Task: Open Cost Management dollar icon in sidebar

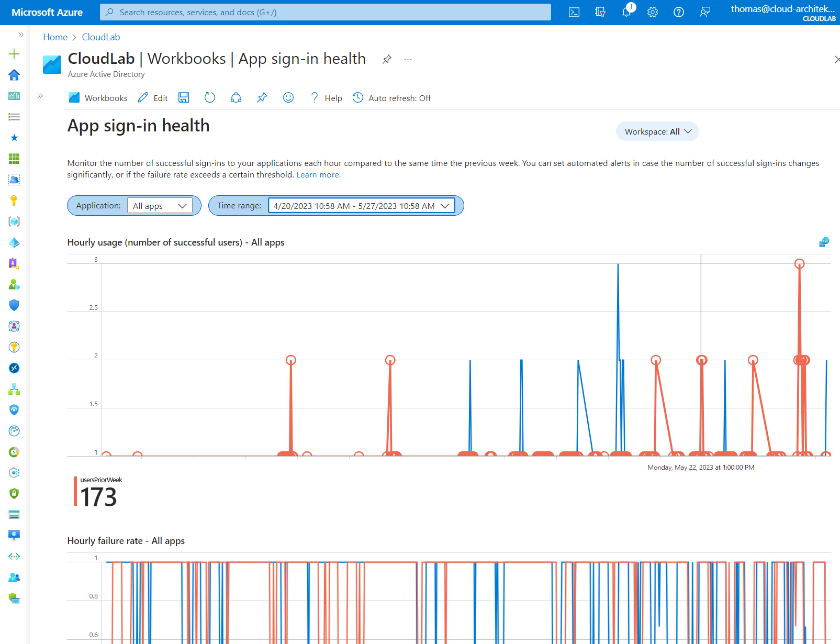Action: coord(14,452)
